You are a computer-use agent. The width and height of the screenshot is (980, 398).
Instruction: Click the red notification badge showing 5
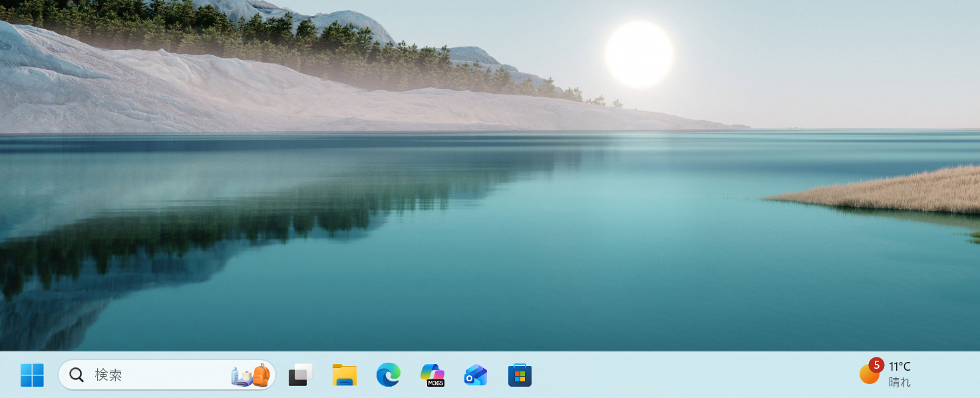[876, 365]
